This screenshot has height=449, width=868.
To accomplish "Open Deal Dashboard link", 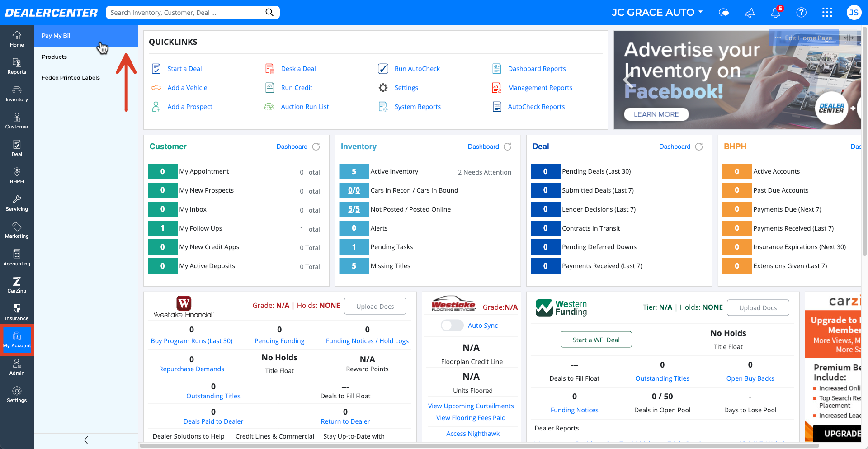I will (x=675, y=147).
